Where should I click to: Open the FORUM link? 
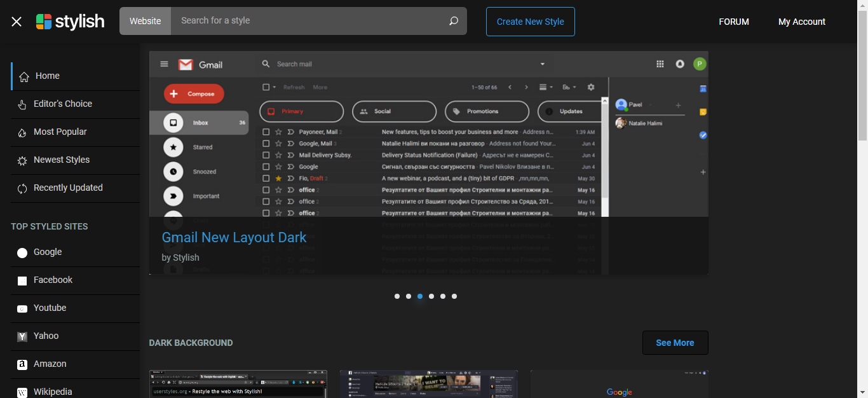click(x=734, y=22)
